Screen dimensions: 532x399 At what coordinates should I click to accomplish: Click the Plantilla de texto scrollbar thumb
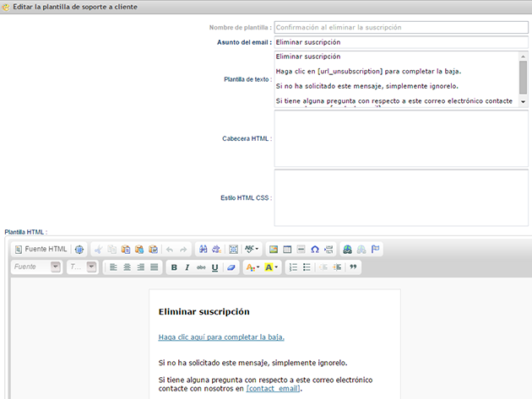coord(524,78)
